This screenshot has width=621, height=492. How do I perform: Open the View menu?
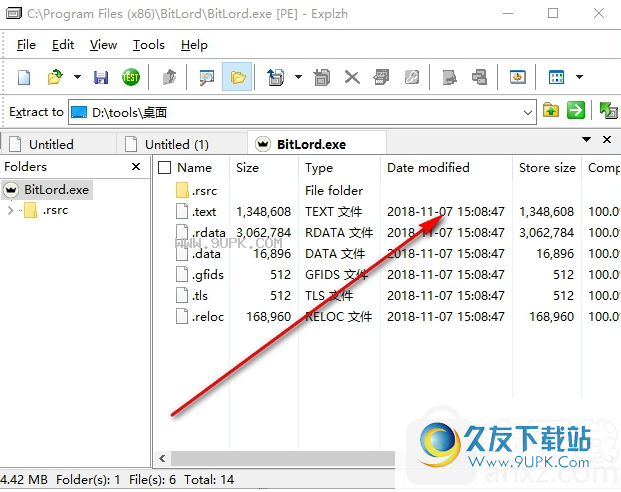click(x=103, y=45)
